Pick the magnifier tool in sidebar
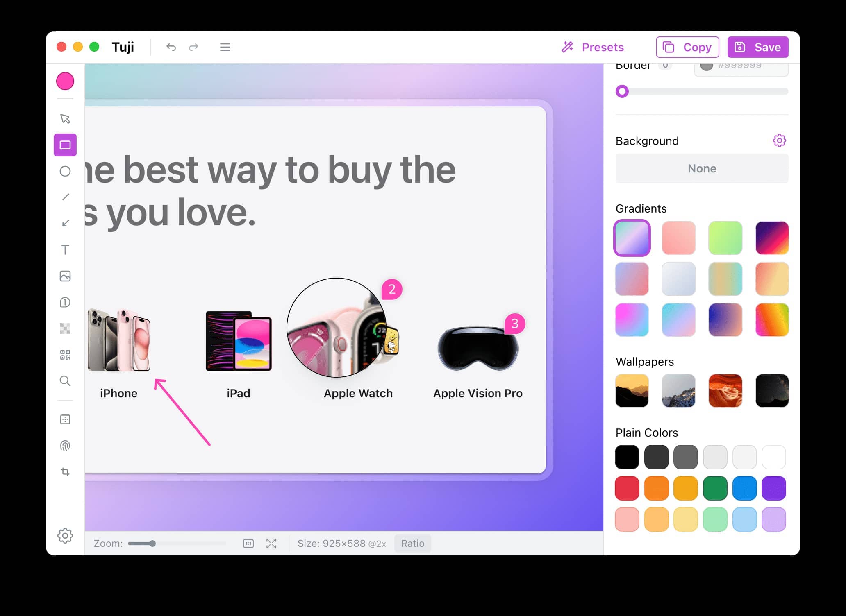Screen dimensions: 846x616 point(65,381)
